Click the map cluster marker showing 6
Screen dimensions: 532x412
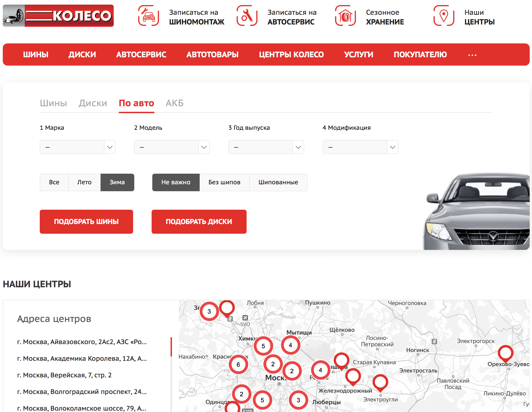tap(238, 364)
